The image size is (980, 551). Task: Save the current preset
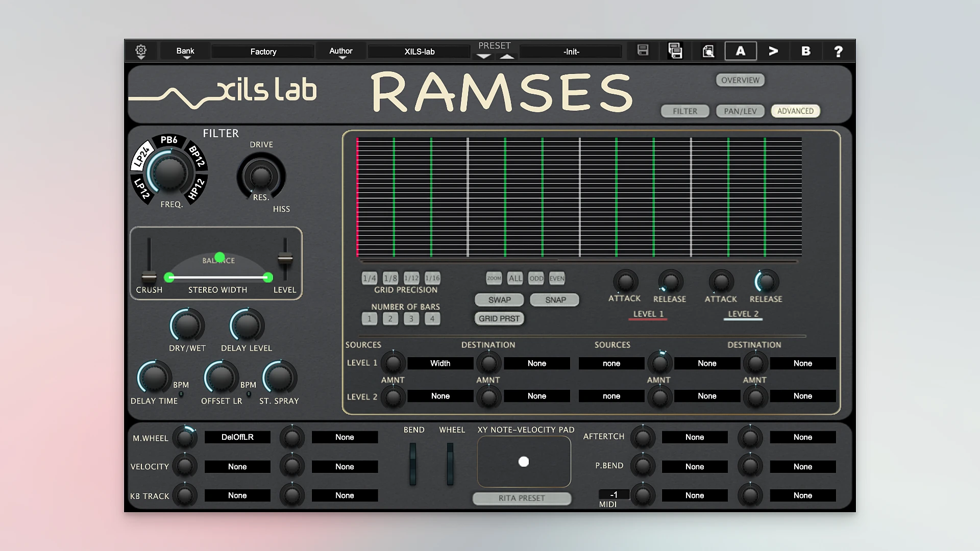[643, 51]
